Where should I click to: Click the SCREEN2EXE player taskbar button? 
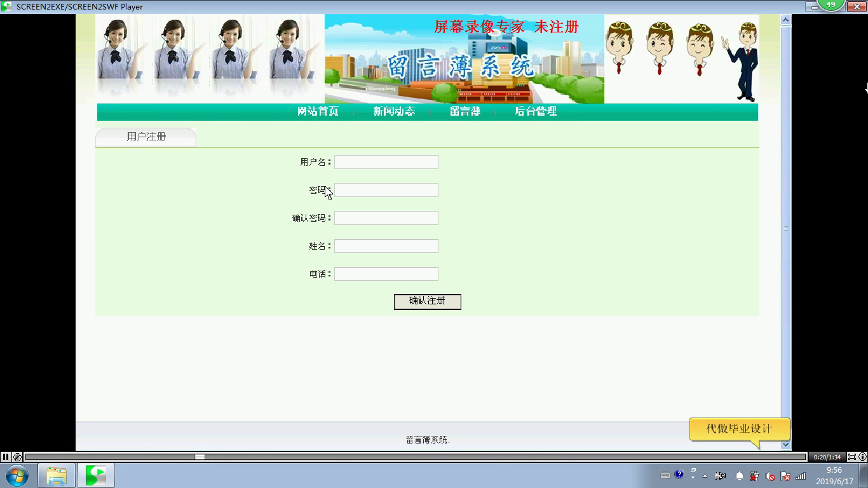tap(96, 475)
